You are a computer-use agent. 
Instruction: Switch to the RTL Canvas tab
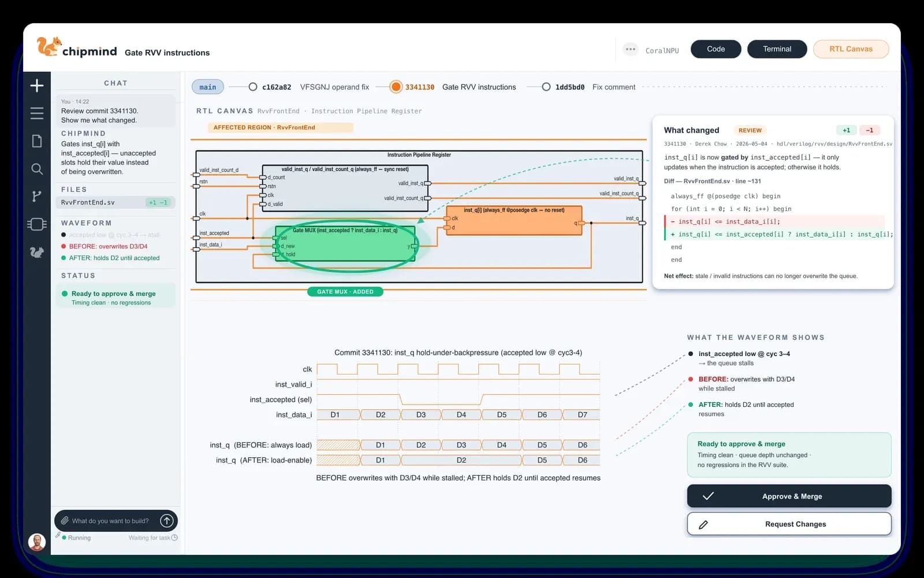point(851,49)
